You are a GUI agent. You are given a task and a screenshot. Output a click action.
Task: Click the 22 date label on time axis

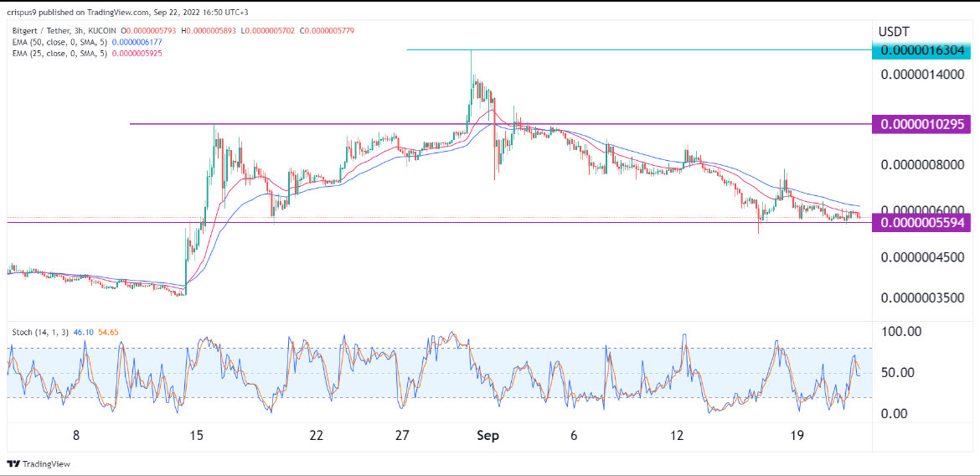(317, 436)
